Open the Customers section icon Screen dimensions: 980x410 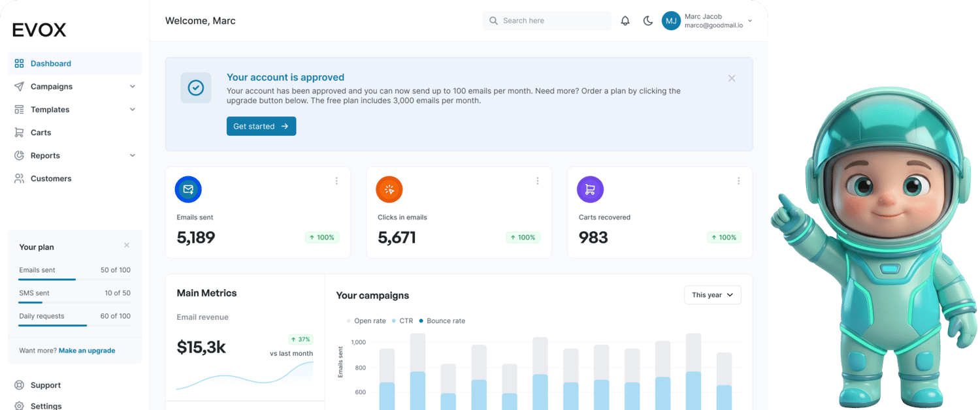coord(18,178)
